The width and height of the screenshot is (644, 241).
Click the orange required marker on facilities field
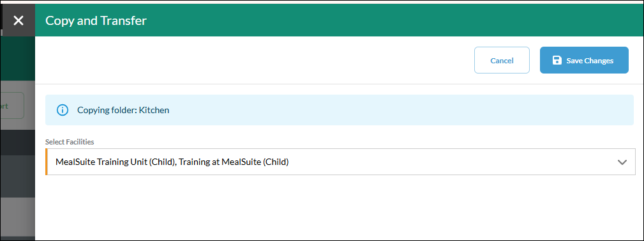(47, 162)
